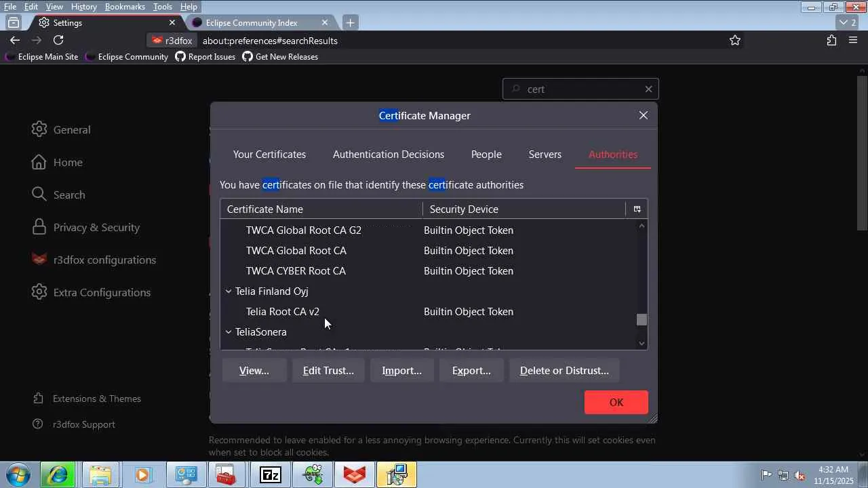Go to Home settings category

[57, 162]
